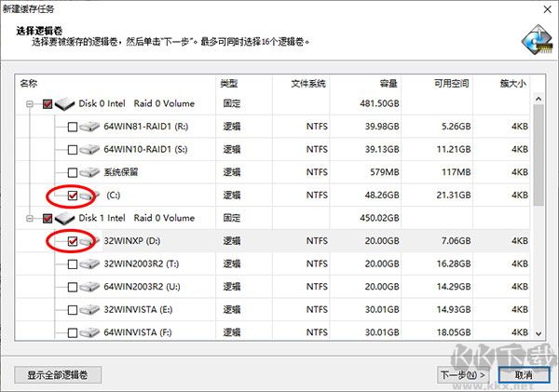This screenshot has width=559, height=392.
Task: Sort by the 类型 column header
Action: (244, 84)
